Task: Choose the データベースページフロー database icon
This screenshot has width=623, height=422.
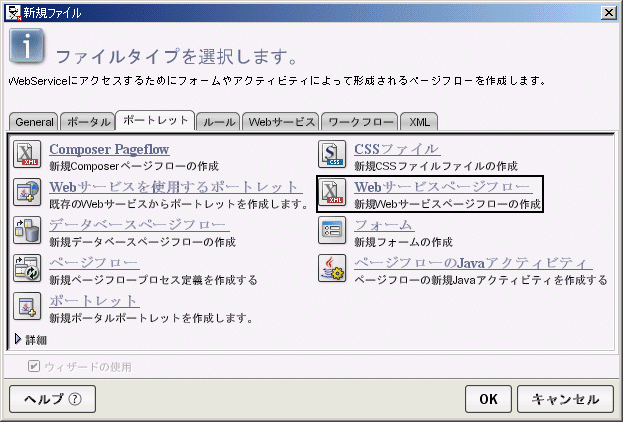Action: click(x=27, y=230)
